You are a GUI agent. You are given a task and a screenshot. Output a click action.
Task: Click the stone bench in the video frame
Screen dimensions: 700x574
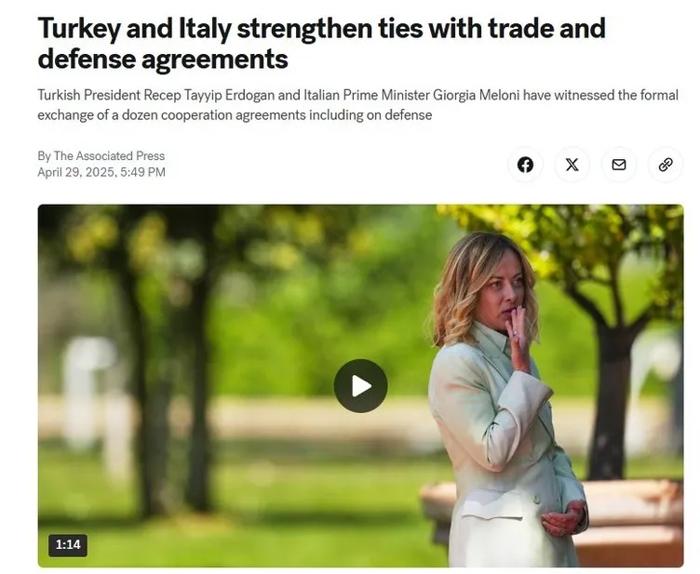click(x=634, y=520)
